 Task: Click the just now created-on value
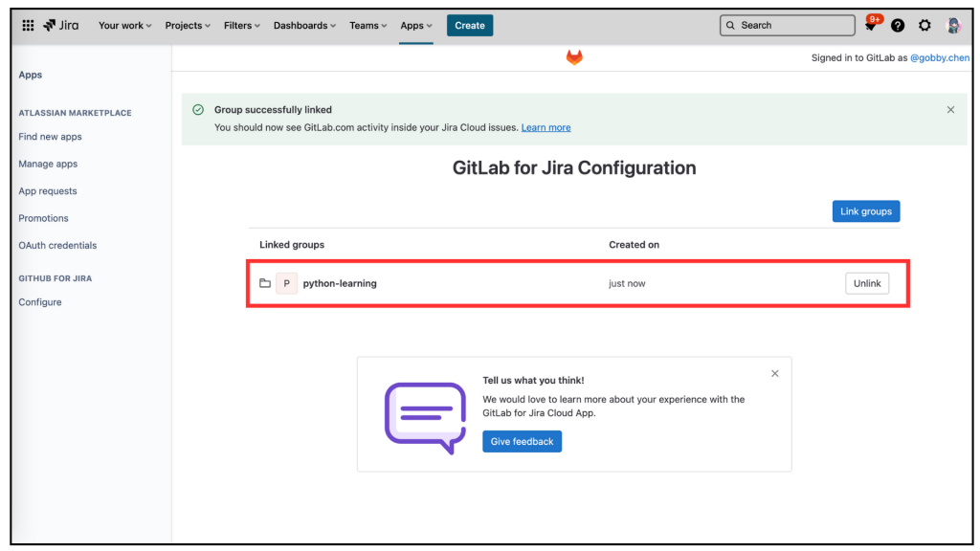(627, 283)
